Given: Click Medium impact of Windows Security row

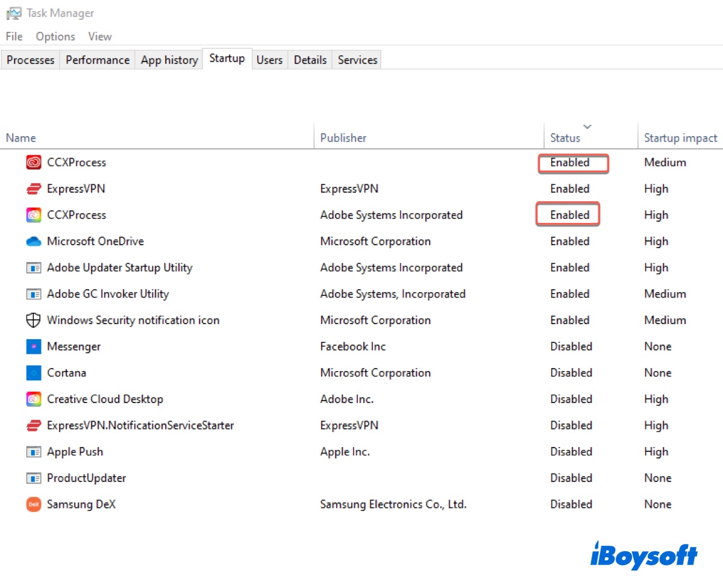Looking at the screenshot, I should [665, 320].
